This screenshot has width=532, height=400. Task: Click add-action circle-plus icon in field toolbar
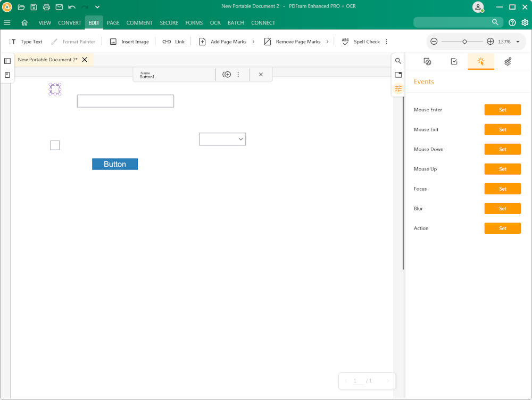pos(227,75)
